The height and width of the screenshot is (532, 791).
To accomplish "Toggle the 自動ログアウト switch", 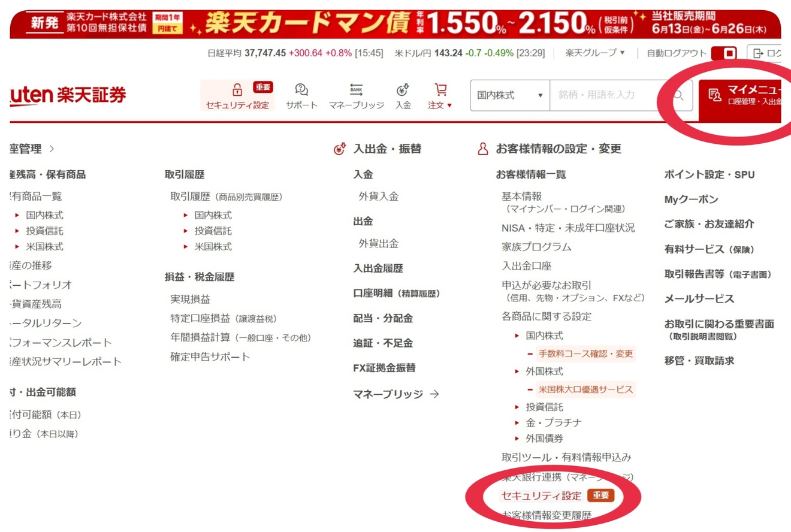I will click(x=725, y=53).
